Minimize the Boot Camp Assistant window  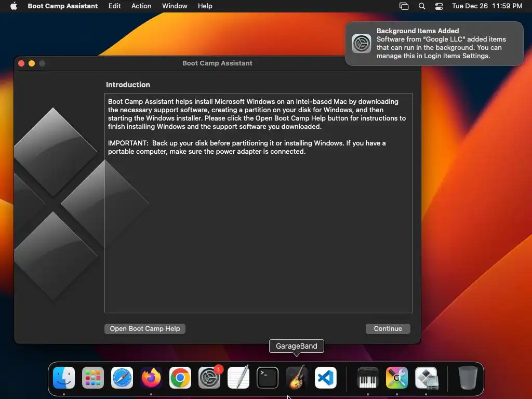pyautogui.click(x=32, y=63)
